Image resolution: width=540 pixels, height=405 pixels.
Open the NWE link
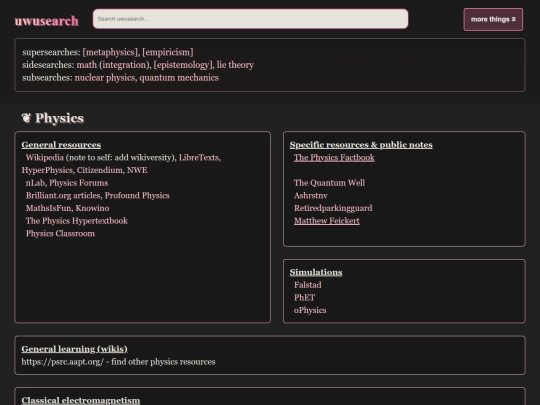click(x=137, y=170)
